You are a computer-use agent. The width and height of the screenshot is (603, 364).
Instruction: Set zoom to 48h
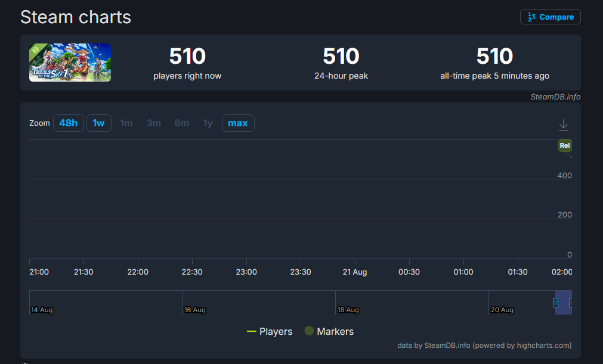tap(69, 123)
